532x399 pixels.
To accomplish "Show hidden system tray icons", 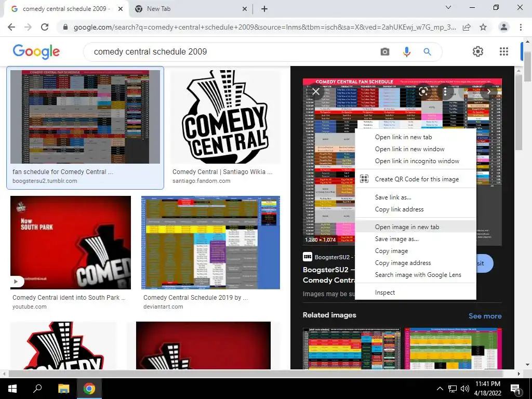I will click(x=440, y=389).
